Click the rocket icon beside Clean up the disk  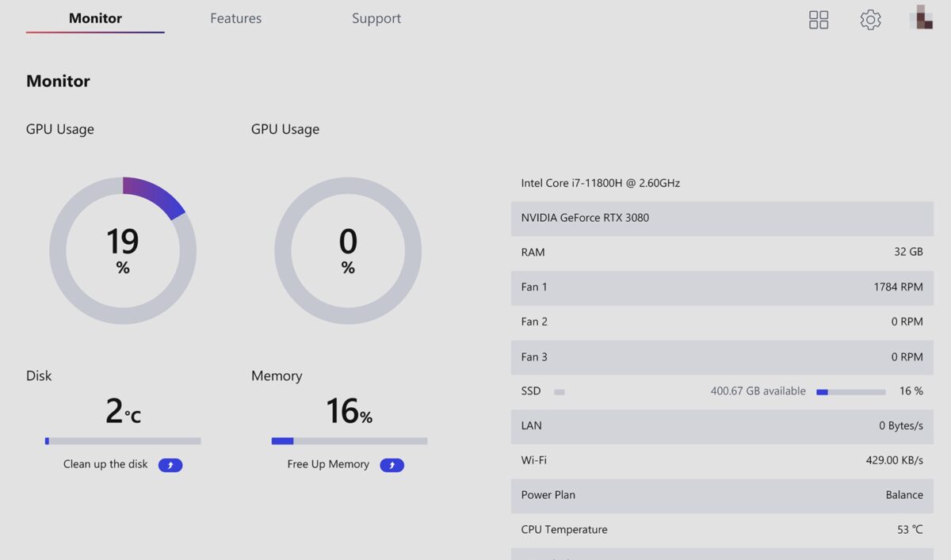[x=170, y=465]
